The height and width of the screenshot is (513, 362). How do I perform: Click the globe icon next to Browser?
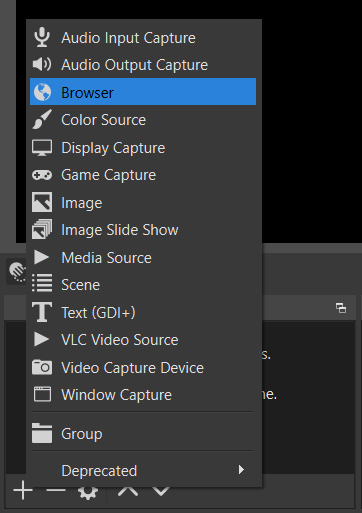coord(42,92)
